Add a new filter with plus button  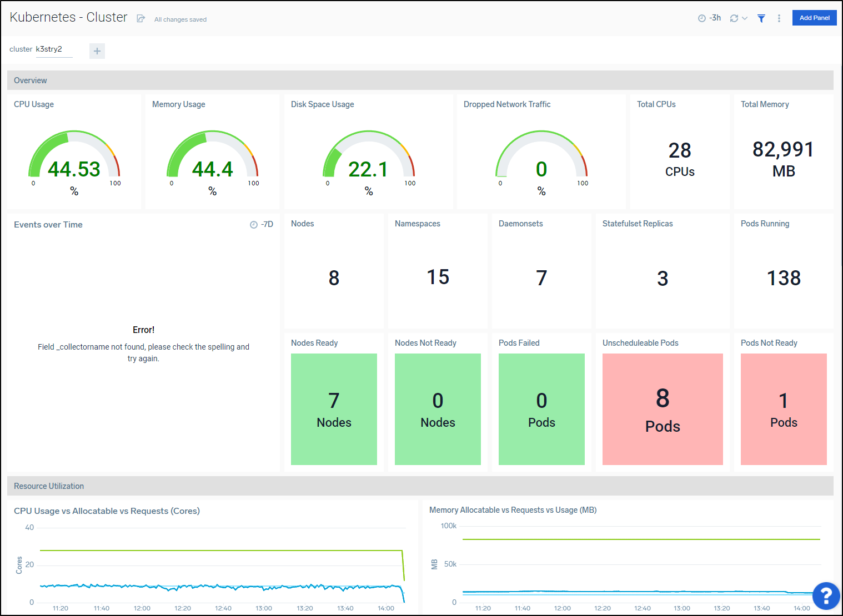click(x=97, y=51)
